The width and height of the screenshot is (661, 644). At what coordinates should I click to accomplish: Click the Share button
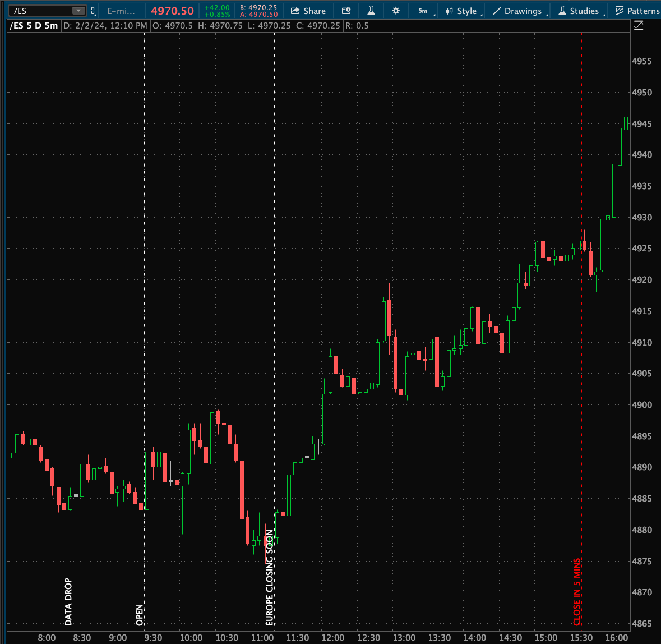(x=308, y=11)
